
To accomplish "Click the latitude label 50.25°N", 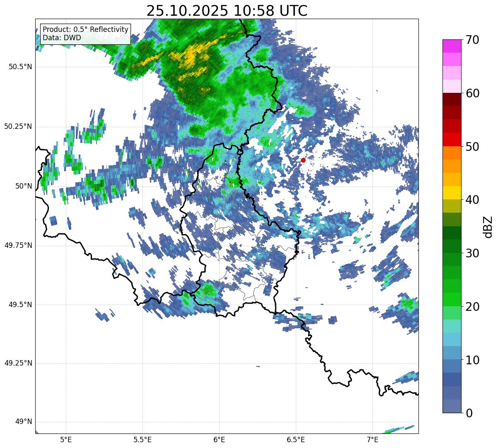I will click(x=18, y=126).
